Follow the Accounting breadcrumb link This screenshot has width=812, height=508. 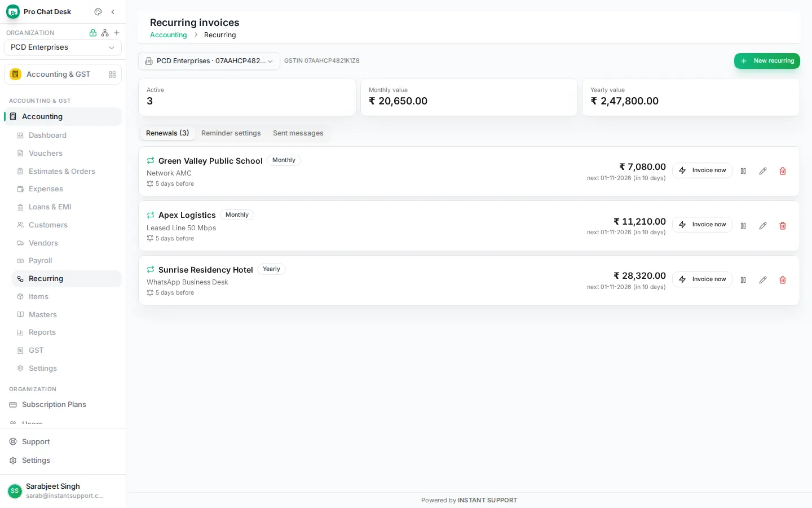point(168,35)
